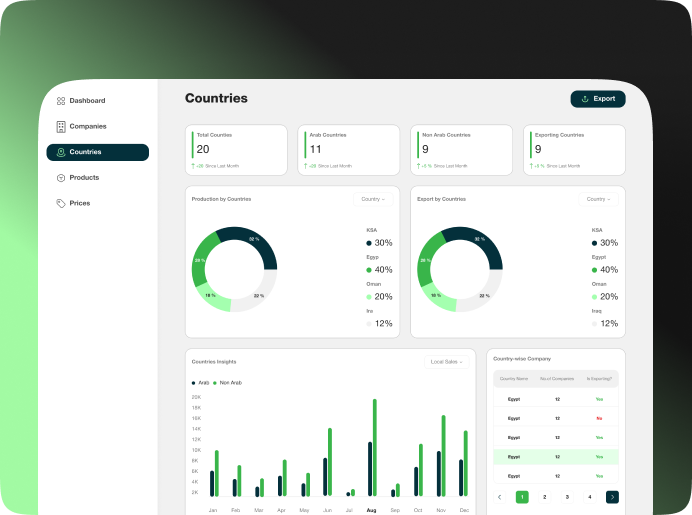The width and height of the screenshot is (692, 515).
Task: Click the Is Exporting? column header
Action: pyautogui.click(x=599, y=379)
